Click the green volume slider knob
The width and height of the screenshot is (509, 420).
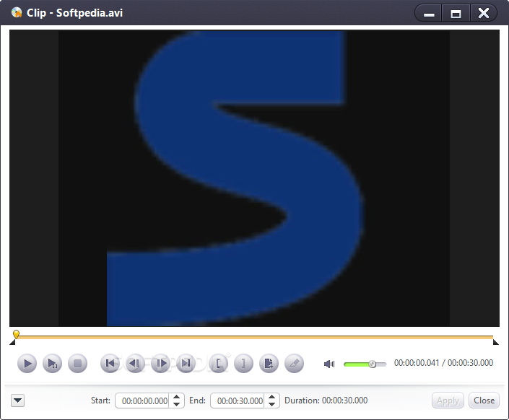373,364
